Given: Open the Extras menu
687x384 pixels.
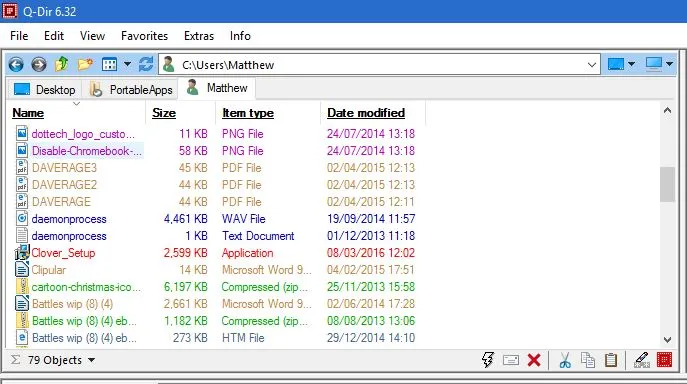Looking at the screenshot, I should pyautogui.click(x=198, y=36).
